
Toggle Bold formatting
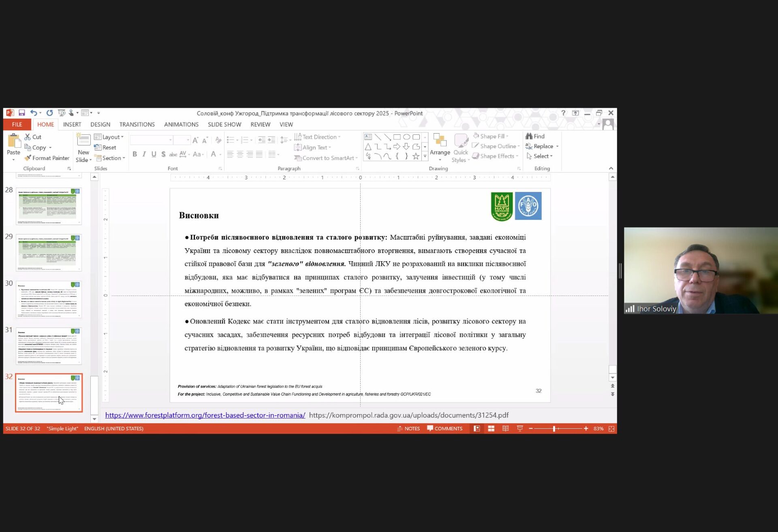[135, 154]
